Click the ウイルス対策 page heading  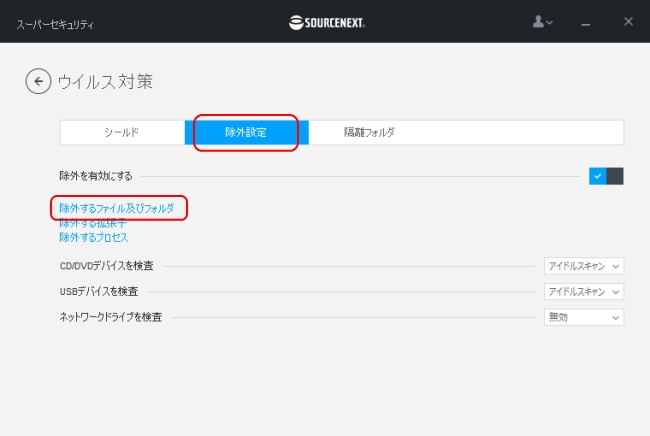(x=105, y=82)
